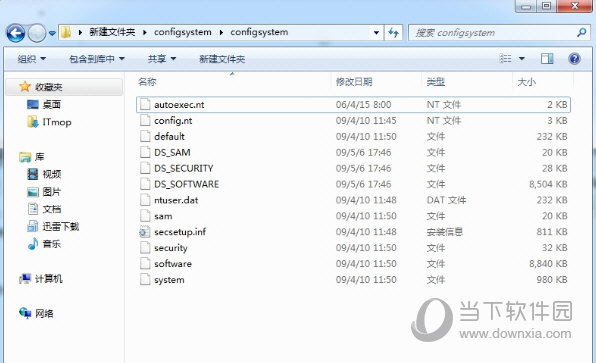Click the search magnifier icon

(581, 33)
